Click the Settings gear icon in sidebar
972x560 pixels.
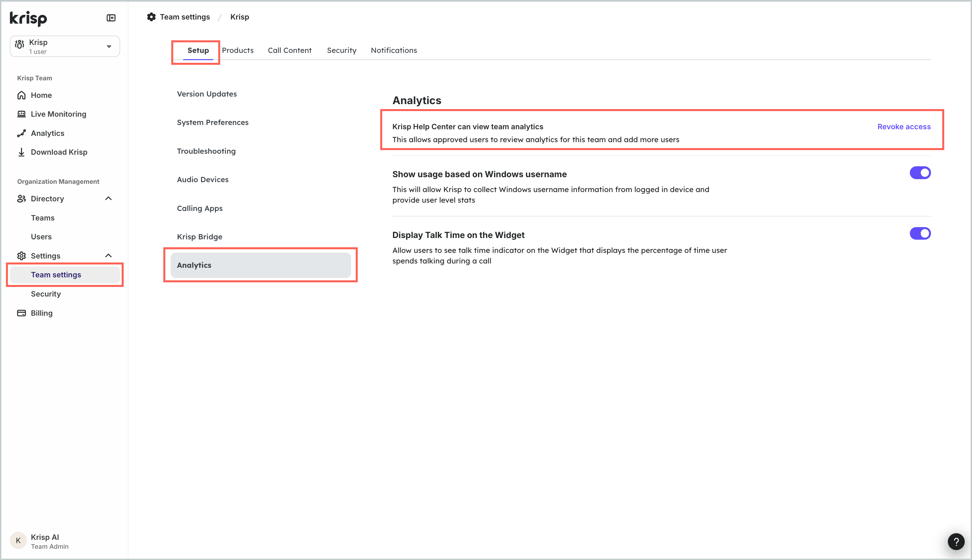(21, 256)
